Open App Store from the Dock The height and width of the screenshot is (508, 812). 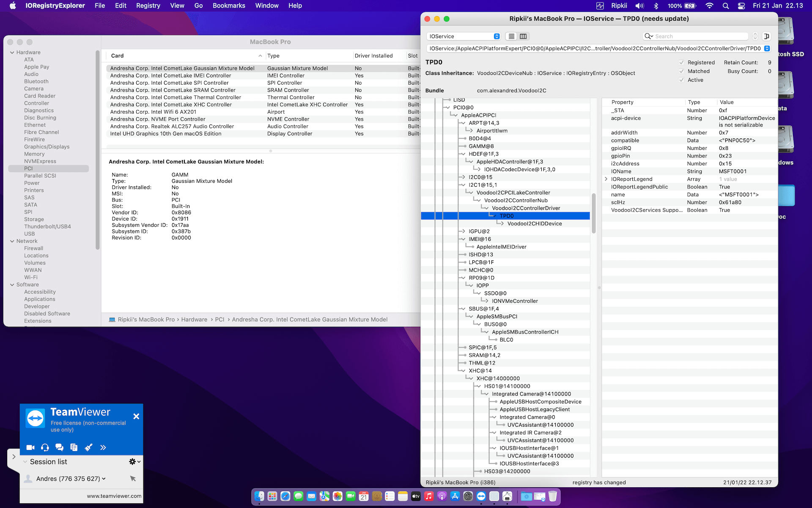(455, 496)
